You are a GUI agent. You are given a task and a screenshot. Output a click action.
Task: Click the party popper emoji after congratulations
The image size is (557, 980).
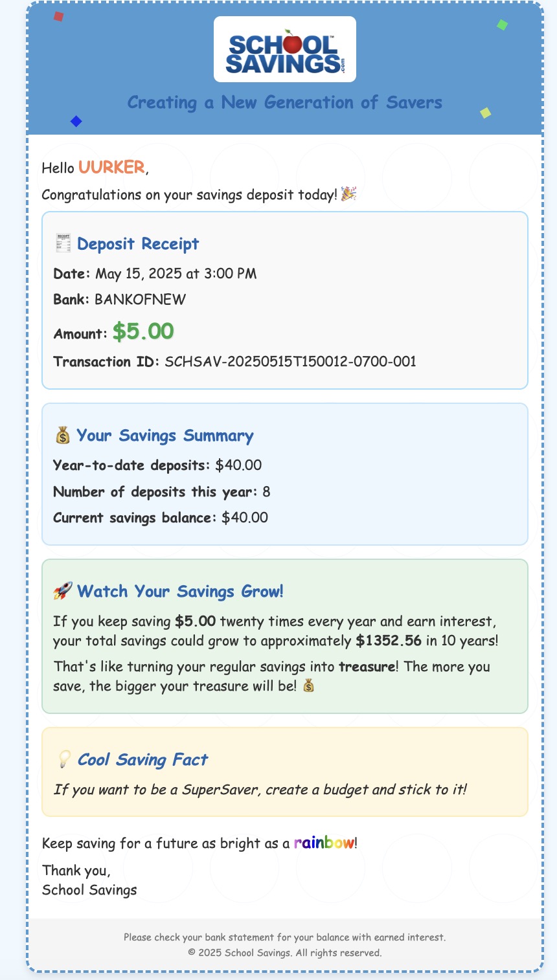[348, 194]
